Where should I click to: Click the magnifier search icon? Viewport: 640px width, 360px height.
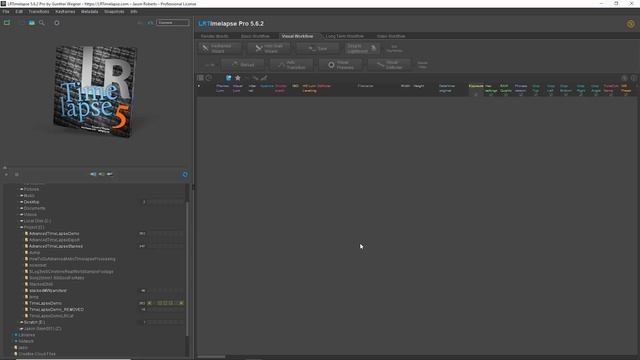pyautogui.click(x=42, y=23)
